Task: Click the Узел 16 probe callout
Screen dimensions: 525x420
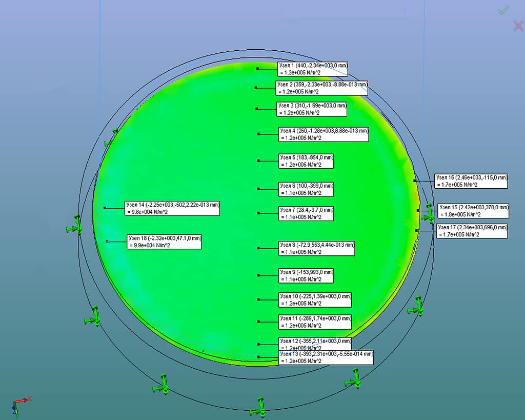Action: tap(471, 181)
